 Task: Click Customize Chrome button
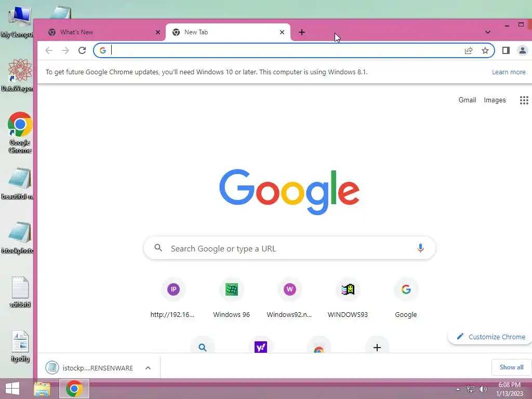point(490,337)
